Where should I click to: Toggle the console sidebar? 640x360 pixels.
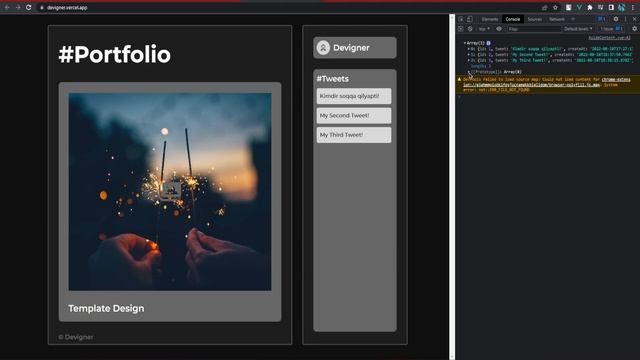coord(461,29)
